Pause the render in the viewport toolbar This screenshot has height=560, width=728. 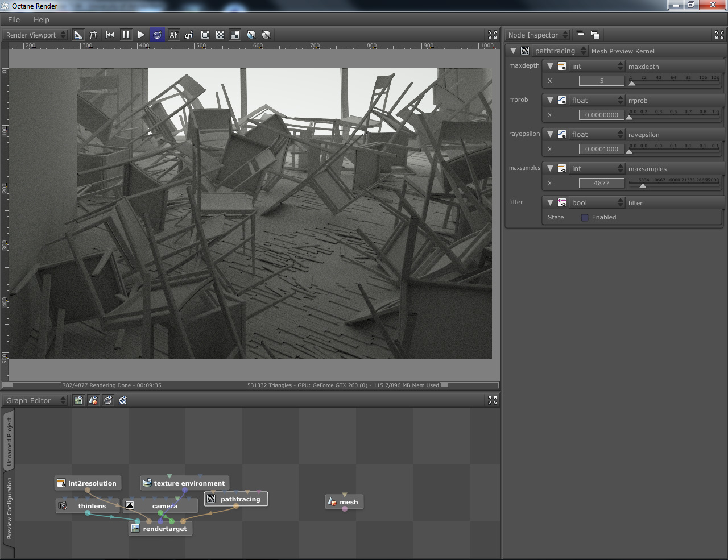tap(126, 35)
